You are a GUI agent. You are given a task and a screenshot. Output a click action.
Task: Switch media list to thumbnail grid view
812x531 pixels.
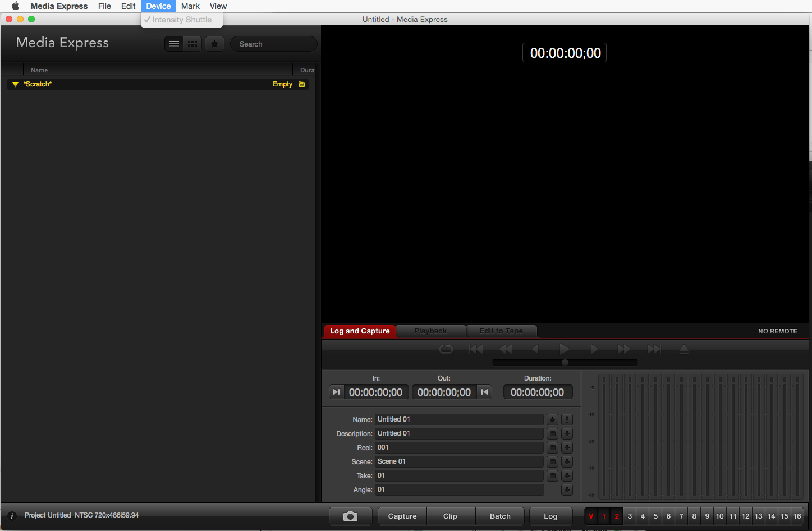[192, 44]
